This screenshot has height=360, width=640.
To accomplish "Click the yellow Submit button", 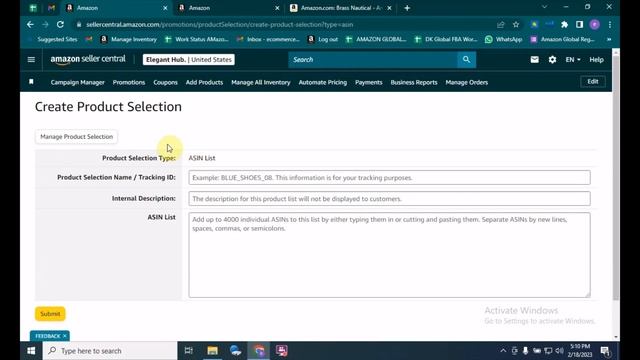I will click(x=50, y=314).
